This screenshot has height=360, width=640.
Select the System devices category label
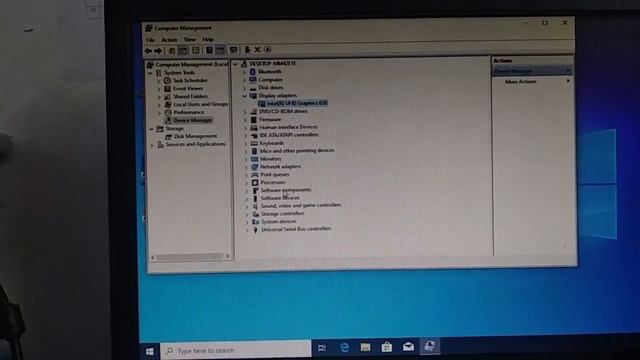click(x=279, y=222)
